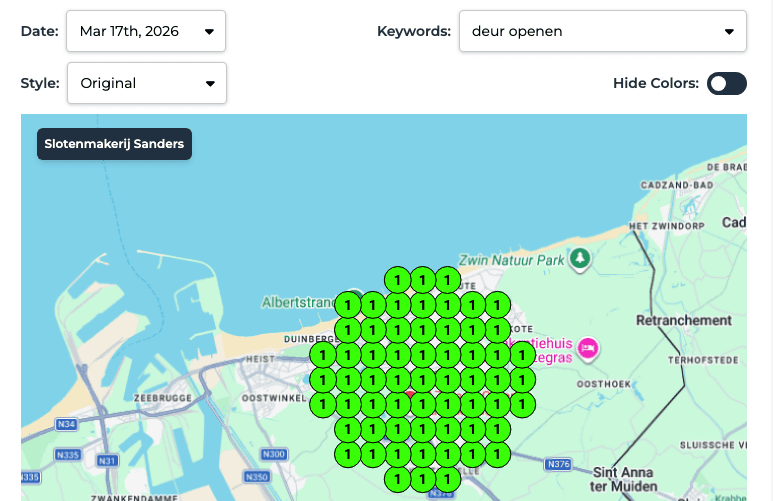773x501 pixels.
Task: Click the OOSTHOEK map label
Action: 604,384
